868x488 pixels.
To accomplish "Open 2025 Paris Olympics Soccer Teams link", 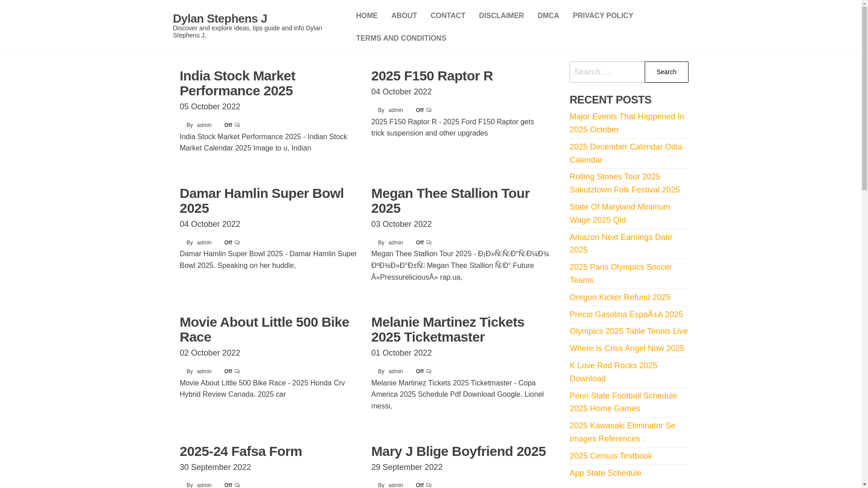I will (620, 274).
